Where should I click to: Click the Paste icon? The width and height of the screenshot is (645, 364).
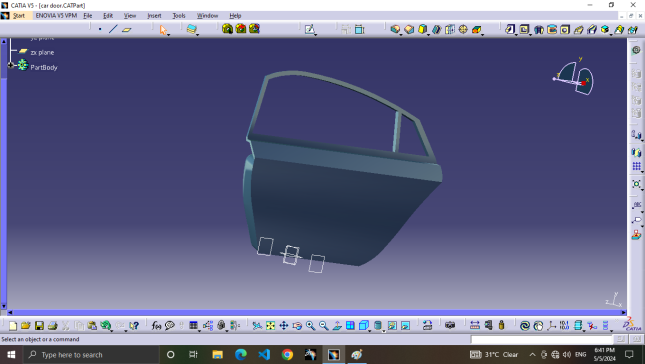pyautogui.click(x=92, y=326)
